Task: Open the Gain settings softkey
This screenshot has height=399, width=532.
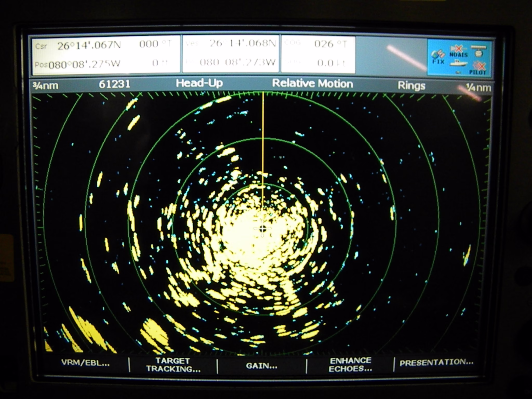Action: (262, 366)
